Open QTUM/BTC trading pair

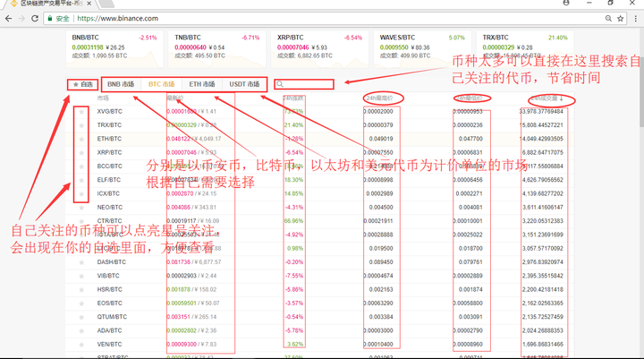coord(112,317)
